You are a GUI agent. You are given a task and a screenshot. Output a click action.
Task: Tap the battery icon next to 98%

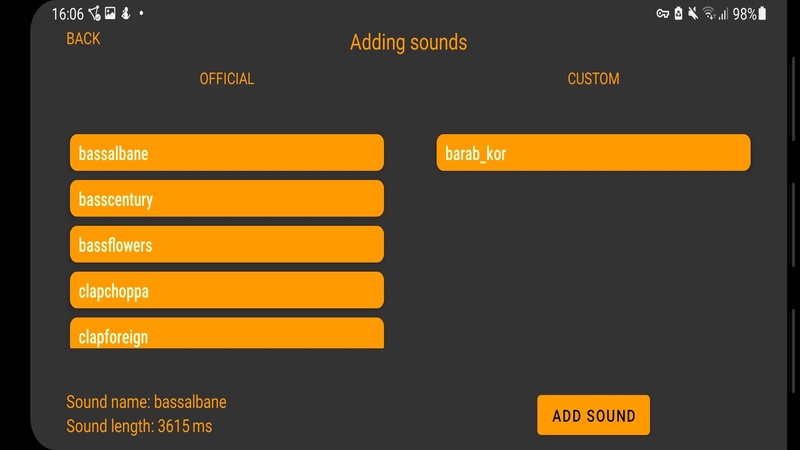(x=763, y=14)
